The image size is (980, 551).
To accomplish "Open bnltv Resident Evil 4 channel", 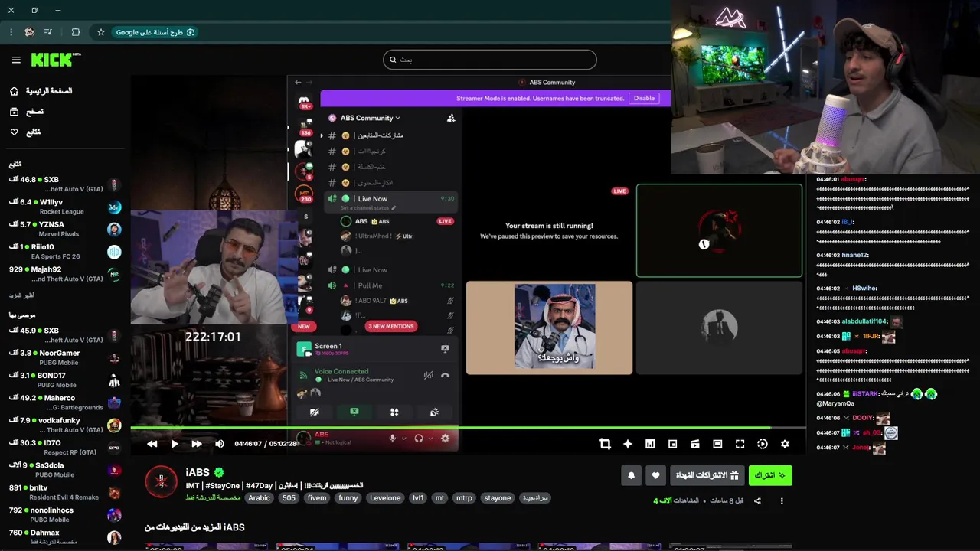I will click(65, 492).
